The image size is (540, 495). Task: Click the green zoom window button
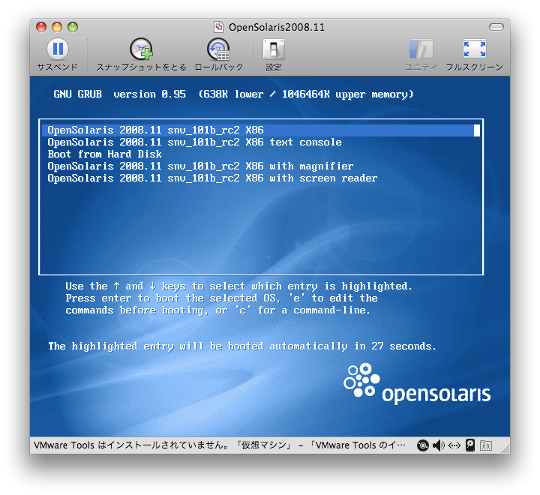pos(73,27)
